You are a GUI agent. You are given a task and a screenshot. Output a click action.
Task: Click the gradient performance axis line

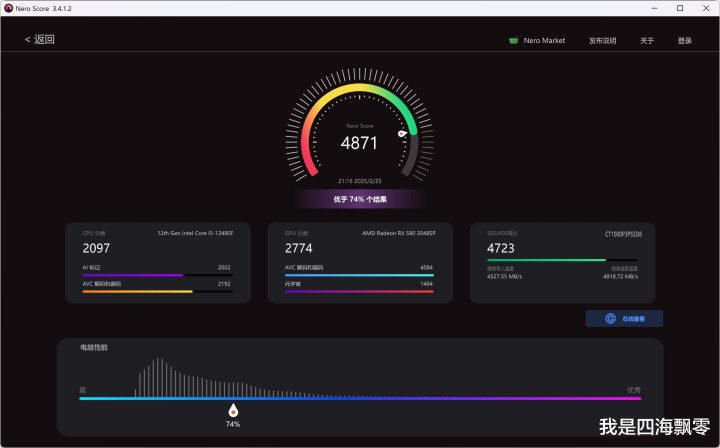pyautogui.click(x=360, y=398)
